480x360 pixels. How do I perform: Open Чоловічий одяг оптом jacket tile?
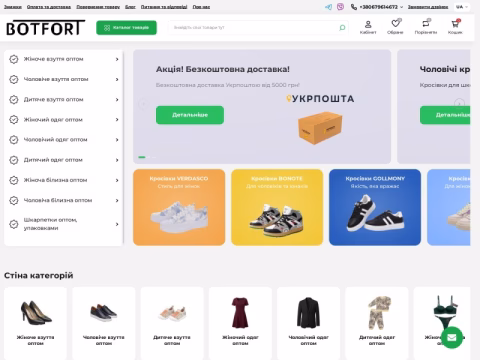pos(309,323)
